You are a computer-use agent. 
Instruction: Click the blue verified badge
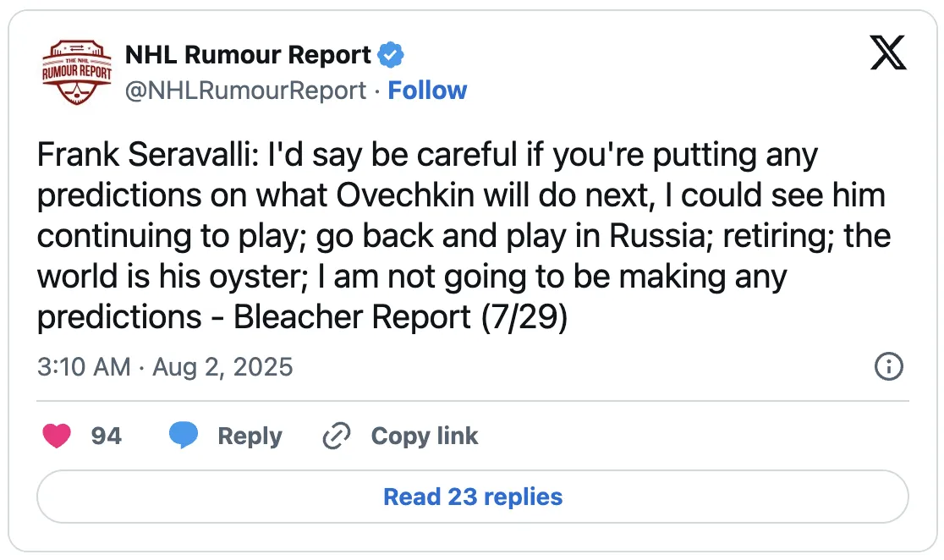(391, 55)
